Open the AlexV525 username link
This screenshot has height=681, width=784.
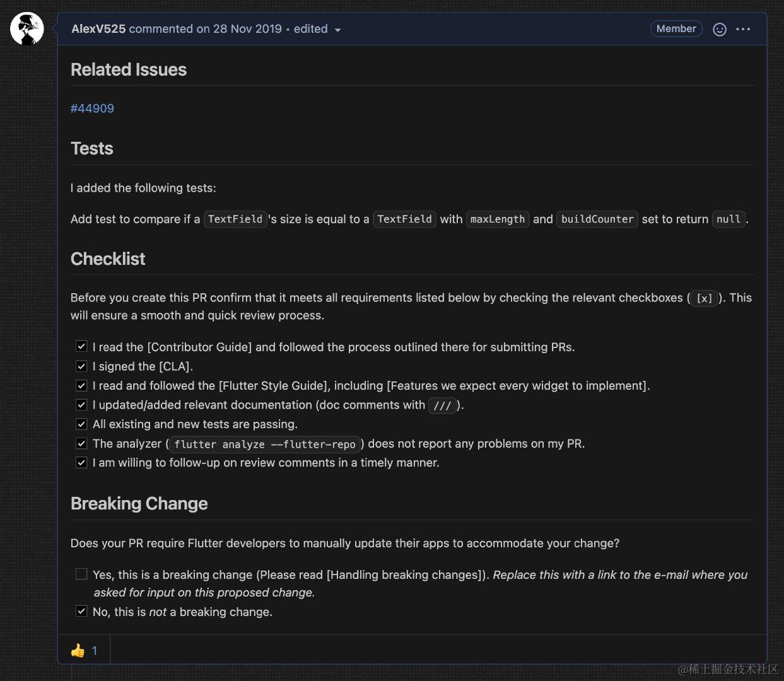pyautogui.click(x=98, y=29)
